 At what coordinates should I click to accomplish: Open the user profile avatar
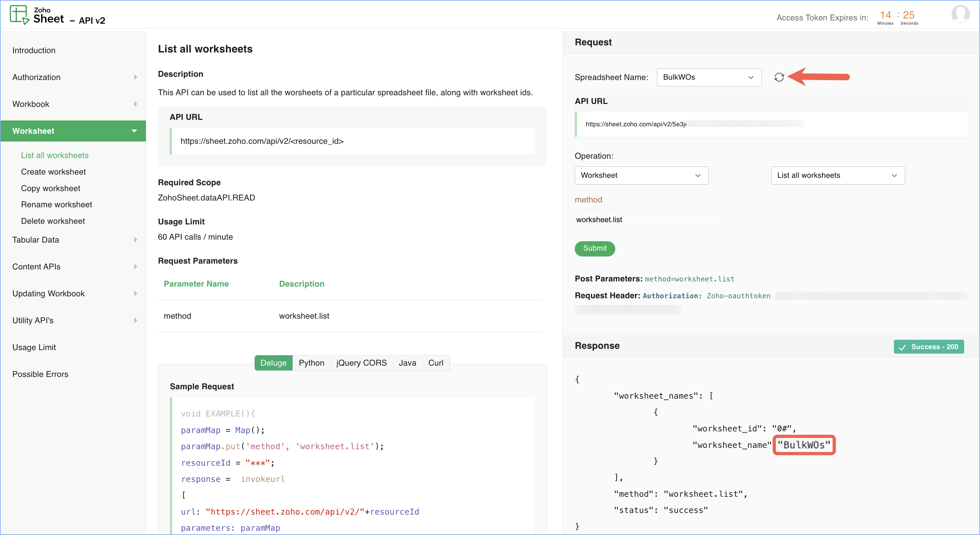point(960,14)
